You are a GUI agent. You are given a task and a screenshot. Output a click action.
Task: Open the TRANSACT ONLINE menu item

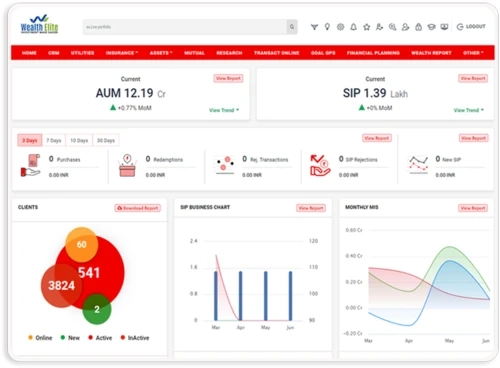277,53
